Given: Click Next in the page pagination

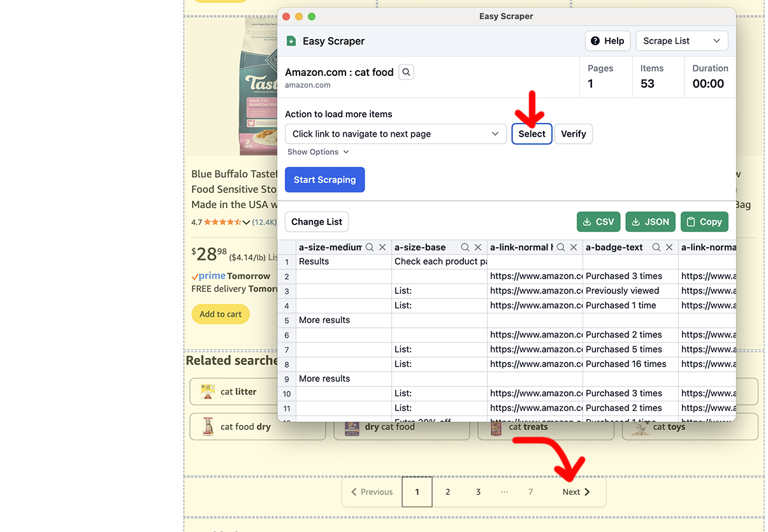Looking at the screenshot, I should pyautogui.click(x=576, y=492).
